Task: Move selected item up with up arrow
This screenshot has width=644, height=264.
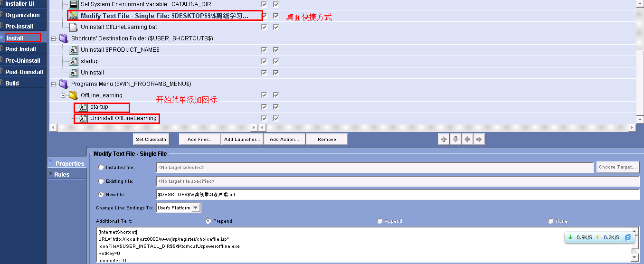Action: pos(444,139)
